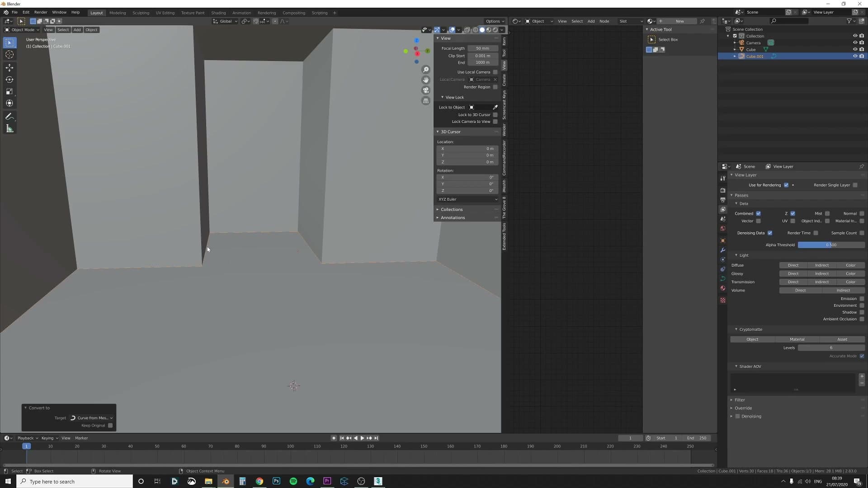
Task: Open the Texture properties checker tab
Action: (723, 300)
